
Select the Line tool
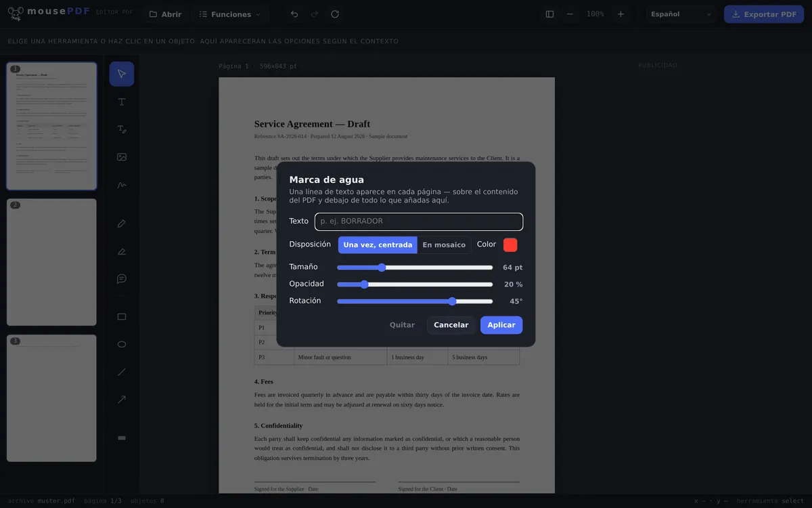tap(122, 372)
